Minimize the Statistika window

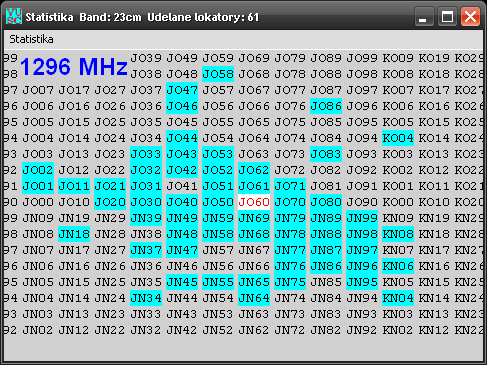423,16
